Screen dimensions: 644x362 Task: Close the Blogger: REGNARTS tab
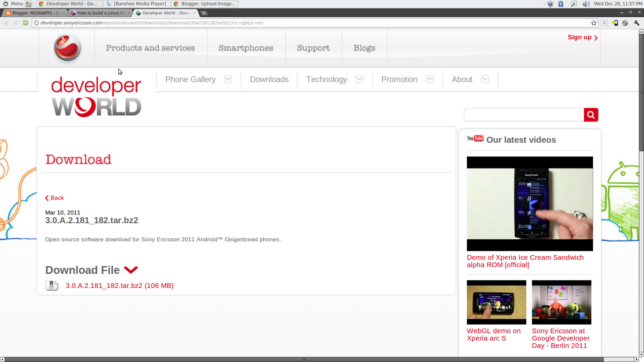tap(64, 13)
